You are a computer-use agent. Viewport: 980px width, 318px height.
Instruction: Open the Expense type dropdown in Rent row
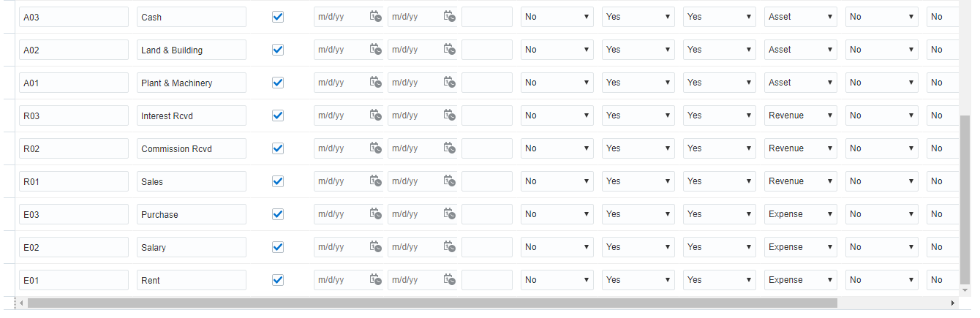pos(800,280)
